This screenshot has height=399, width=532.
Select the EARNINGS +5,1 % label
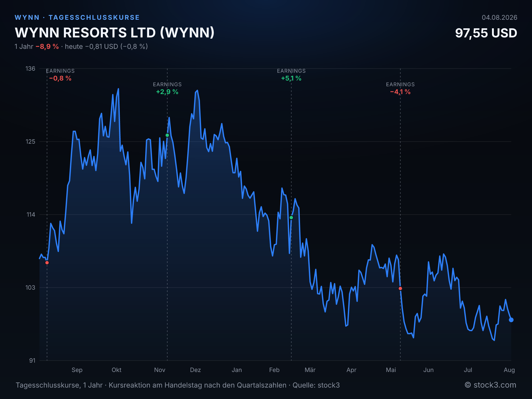(x=291, y=75)
